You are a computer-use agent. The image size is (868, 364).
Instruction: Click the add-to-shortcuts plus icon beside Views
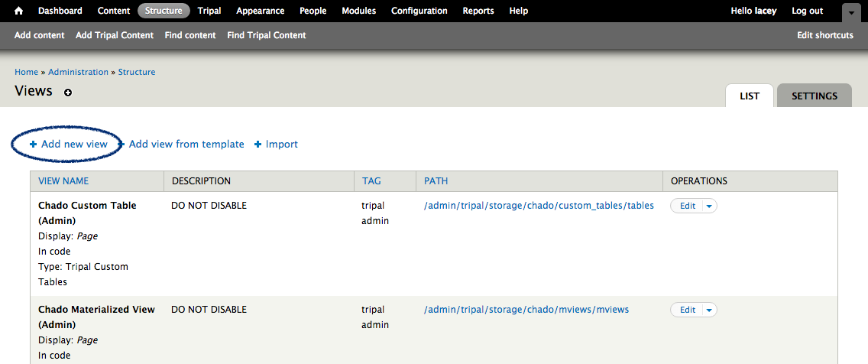pyautogui.click(x=68, y=93)
